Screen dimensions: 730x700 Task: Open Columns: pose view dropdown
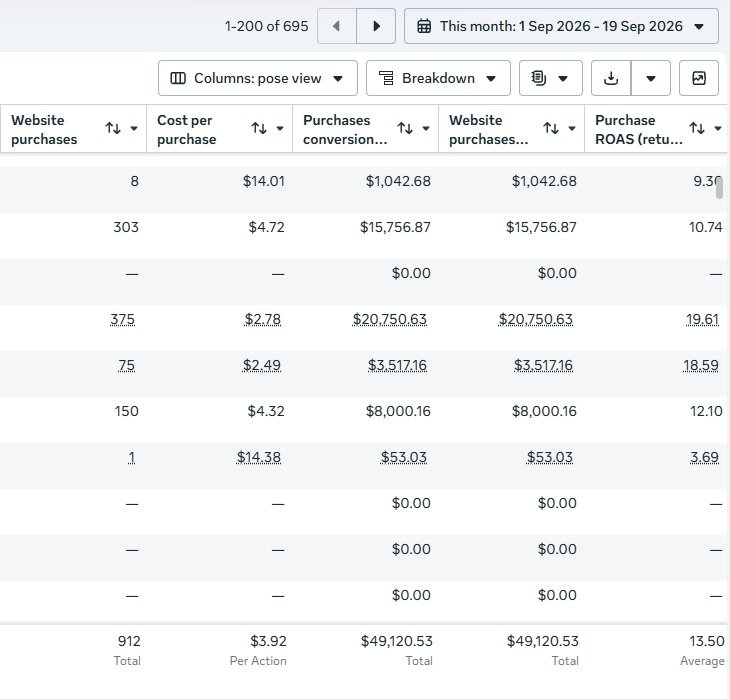(257, 78)
